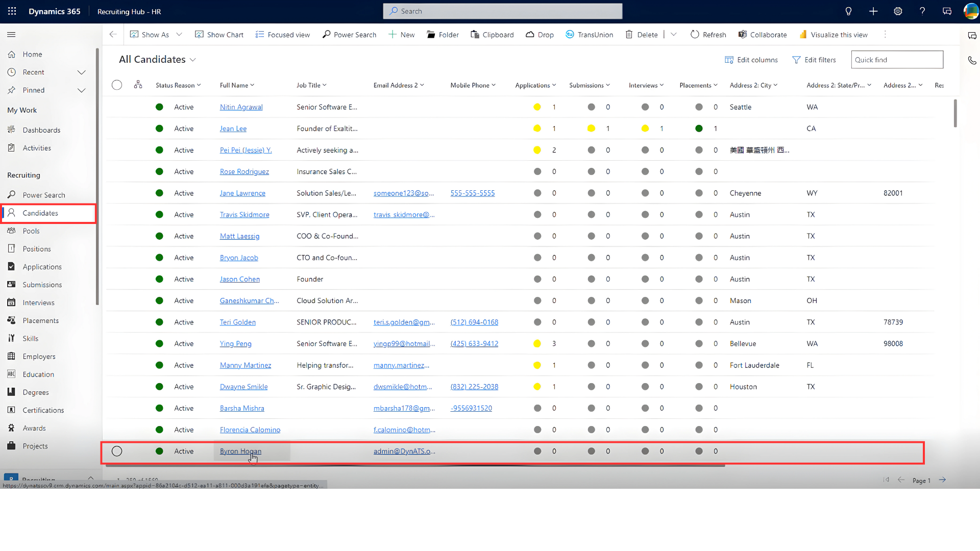The image size is (980, 551).
Task: Click the Drop command
Action: (540, 35)
